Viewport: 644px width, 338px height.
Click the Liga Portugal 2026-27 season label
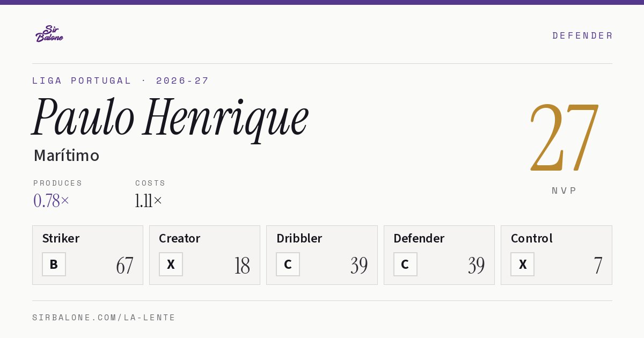point(121,80)
